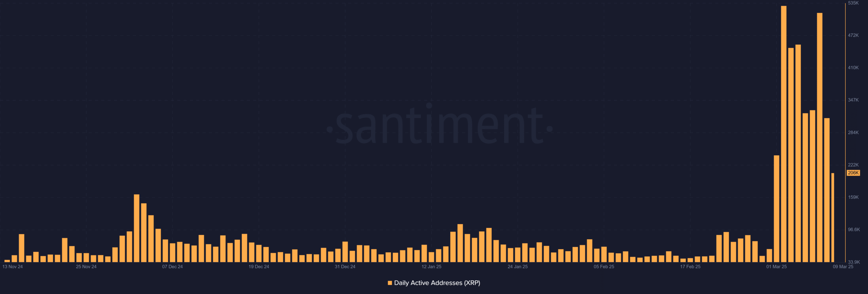Click the 01 Mar 25 date label
Viewport: 868px width, 294px height.
pyautogui.click(x=776, y=267)
